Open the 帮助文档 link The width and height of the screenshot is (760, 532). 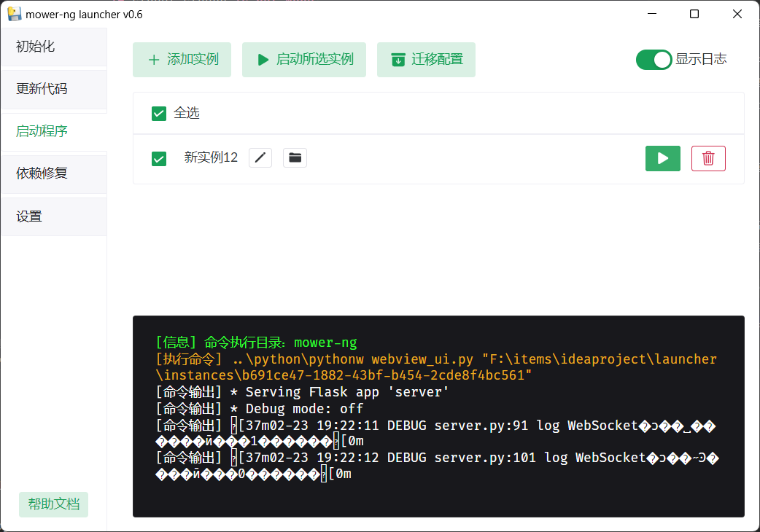point(54,504)
